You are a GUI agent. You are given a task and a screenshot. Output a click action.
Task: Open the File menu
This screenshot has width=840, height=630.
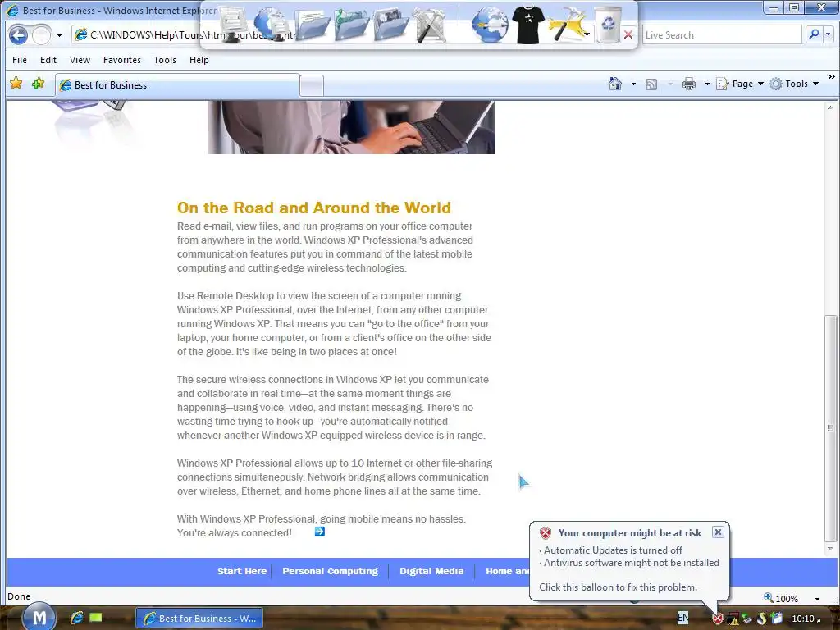point(20,60)
